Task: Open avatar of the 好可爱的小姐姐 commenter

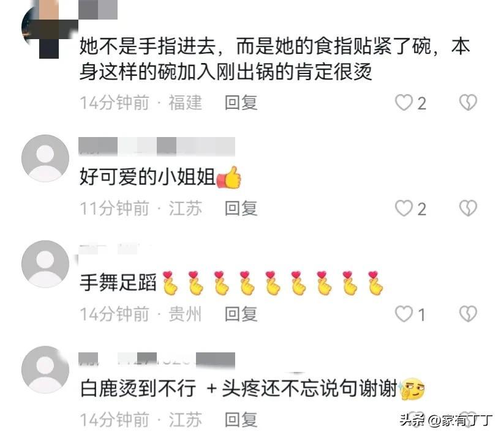Action: (45, 158)
